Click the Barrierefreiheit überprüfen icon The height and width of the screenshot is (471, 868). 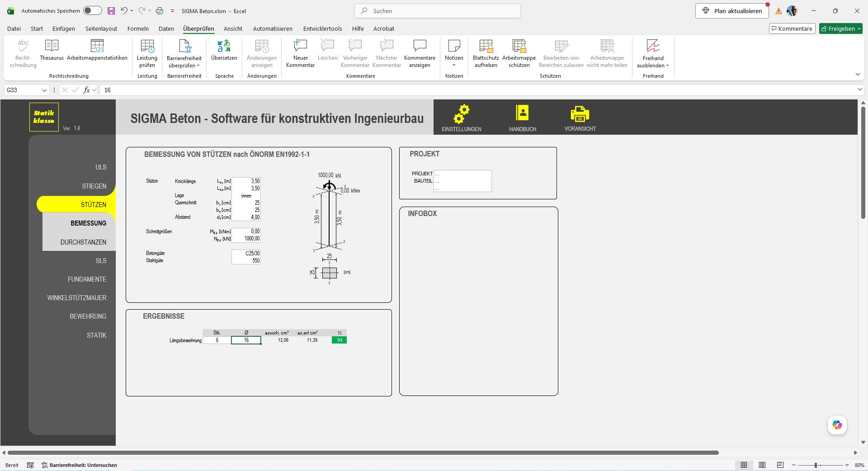click(184, 46)
